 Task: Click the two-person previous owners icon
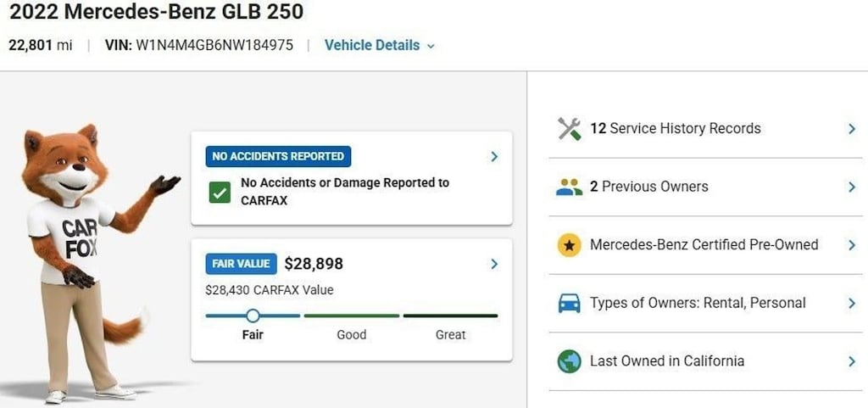569,187
